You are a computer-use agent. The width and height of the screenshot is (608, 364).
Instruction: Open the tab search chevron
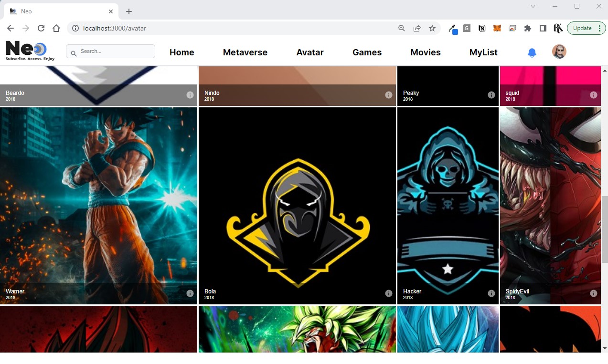tap(533, 6)
